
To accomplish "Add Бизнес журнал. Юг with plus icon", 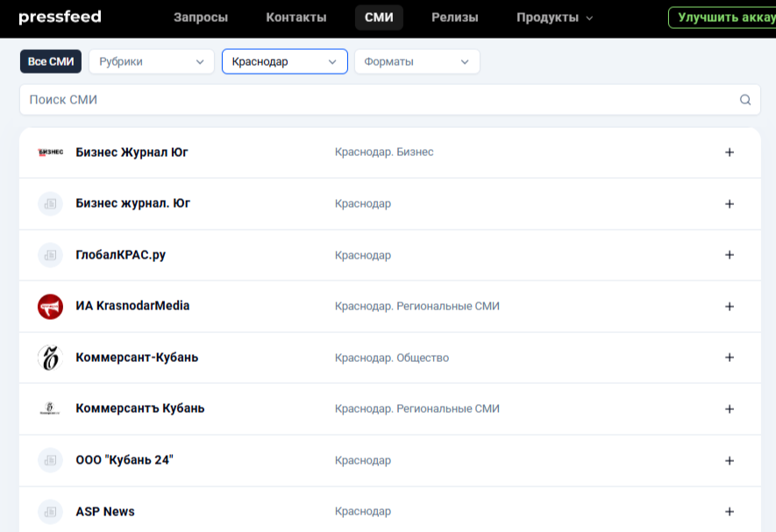I will pos(730,204).
